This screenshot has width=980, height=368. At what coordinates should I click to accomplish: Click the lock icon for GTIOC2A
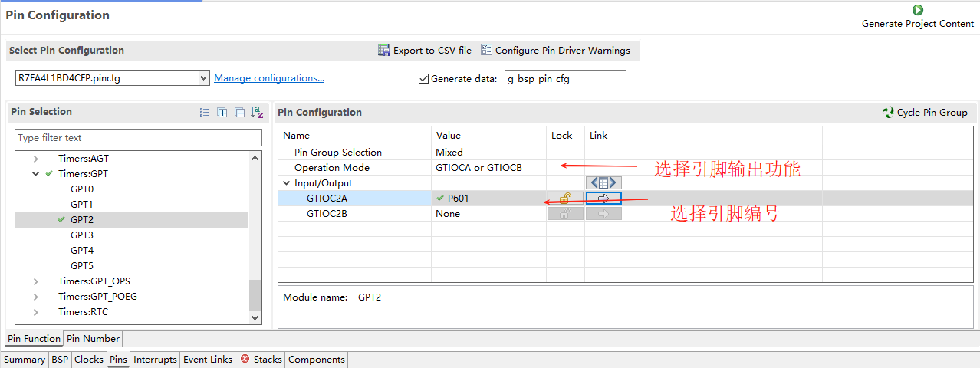565,198
